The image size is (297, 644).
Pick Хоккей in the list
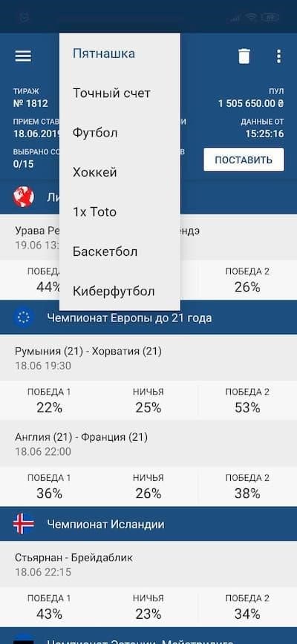(120, 172)
